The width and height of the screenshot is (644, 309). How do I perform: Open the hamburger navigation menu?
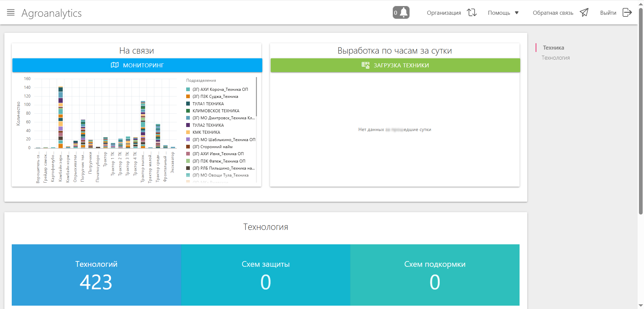coord(11,13)
